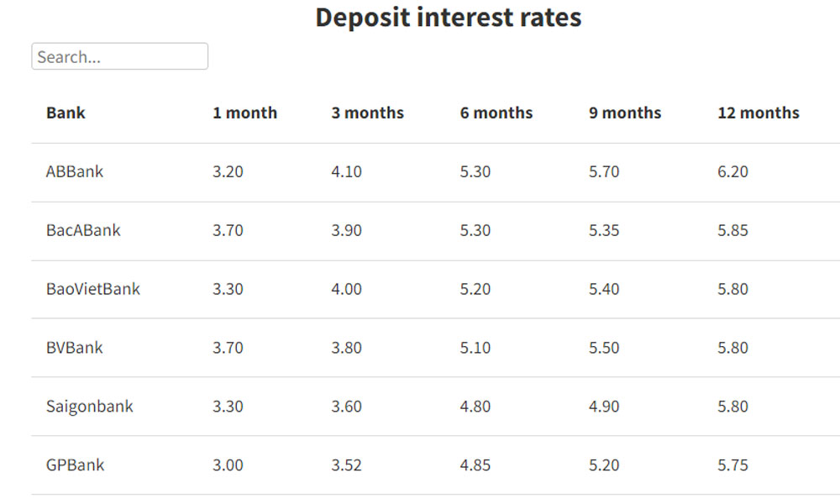Click the 12 months column header

(x=758, y=113)
